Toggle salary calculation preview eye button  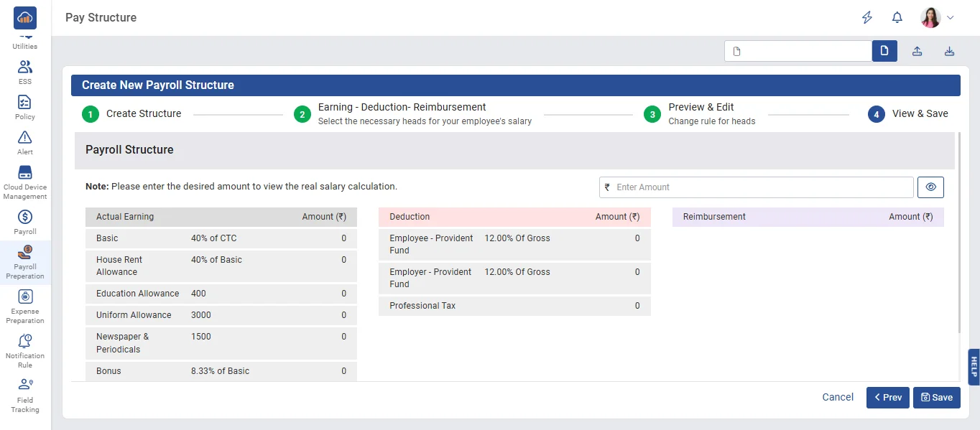coord(930,187)
